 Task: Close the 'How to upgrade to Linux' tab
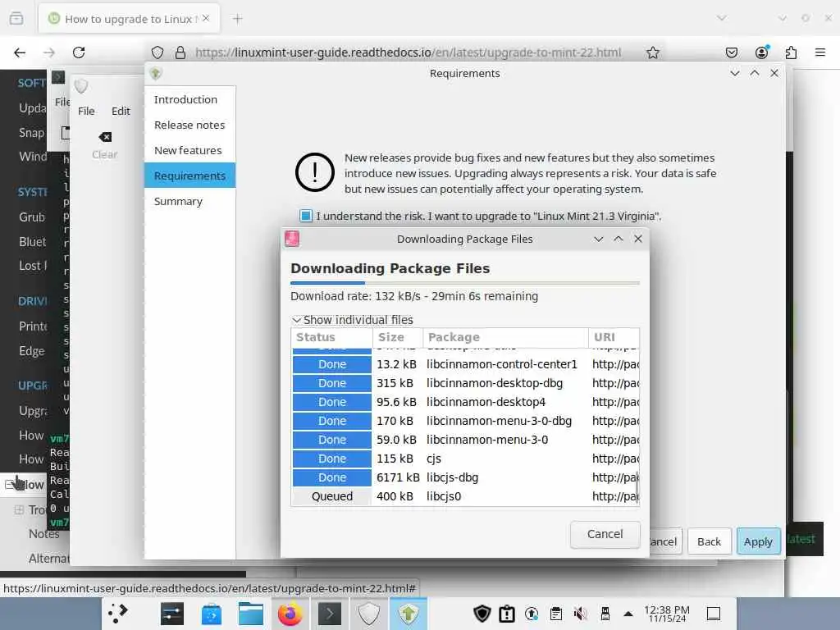pos(206,18)
